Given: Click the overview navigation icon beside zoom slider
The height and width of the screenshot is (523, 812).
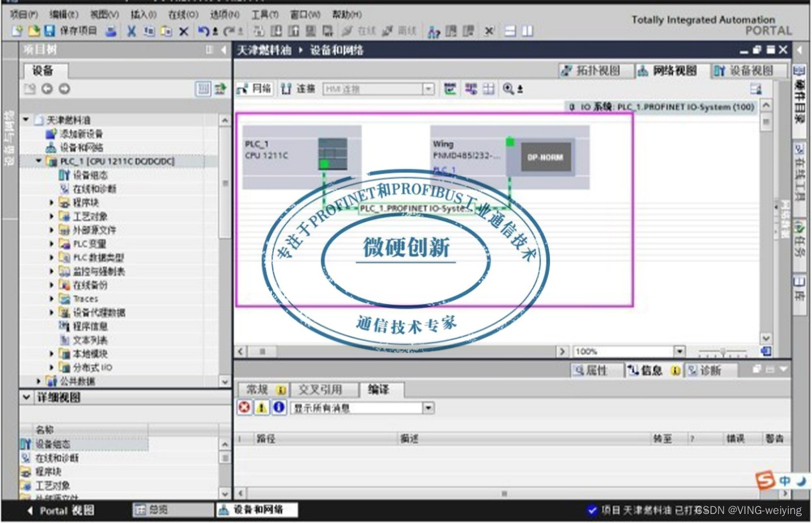Looking at the screenshot, I should (x=766, y=351).
